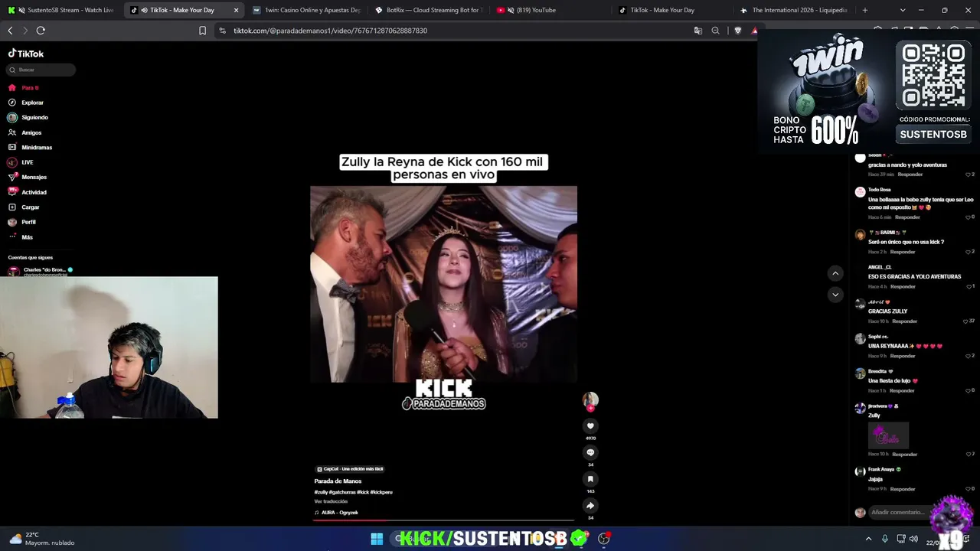The image size is (980, 551).
Task: Reply to the GRACIAS ZULLY comment
Action: [904, 321]
